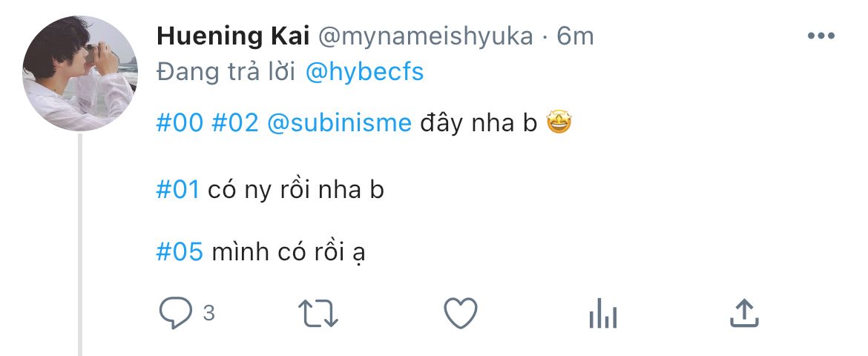Screen dimensions: 868x356
Task: Open the #01 hashtag
Action: [178, 189]
